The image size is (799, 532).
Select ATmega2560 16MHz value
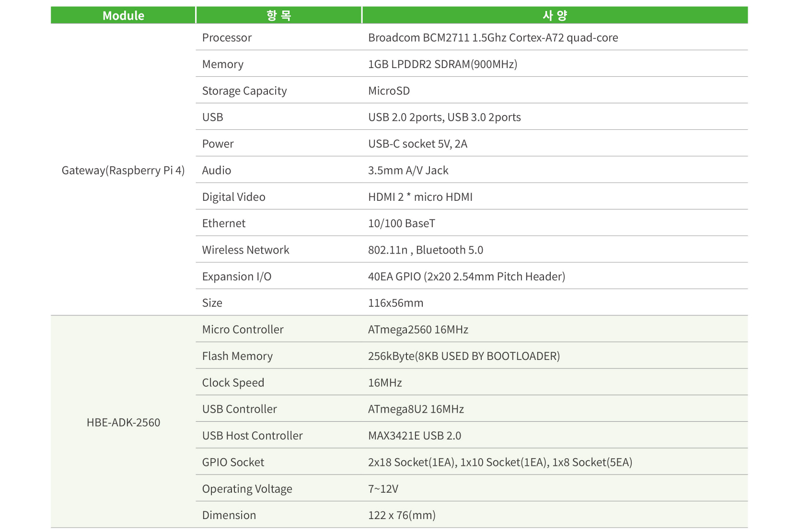click(418, 329)
